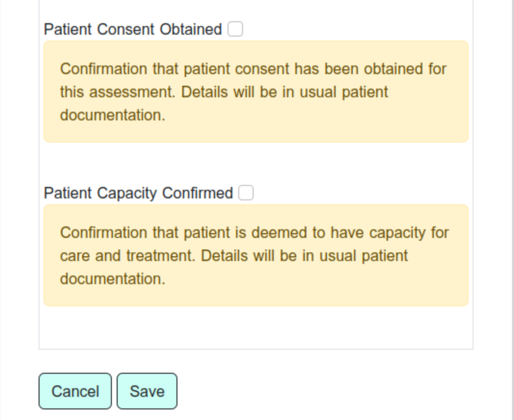Screen dimensions: 514x420
Task: Click "documentation." in the capacity help text
Action: [112, 279]
